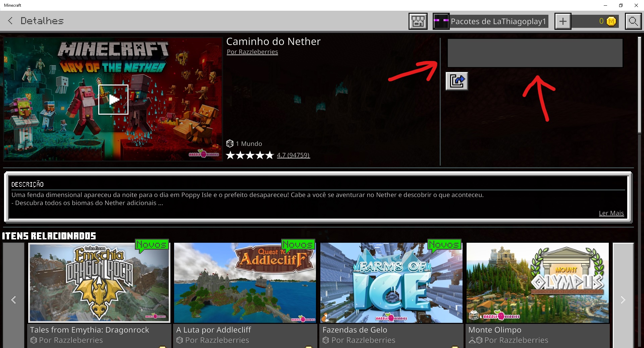Click the Fazendas de Gelo title
This screenshot has height=348, width=644.
tap(355, 330)
